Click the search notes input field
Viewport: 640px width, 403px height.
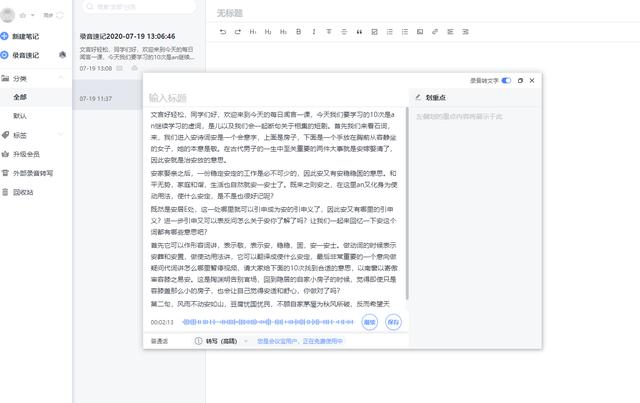pyautogui.click(x=139, y=7)
